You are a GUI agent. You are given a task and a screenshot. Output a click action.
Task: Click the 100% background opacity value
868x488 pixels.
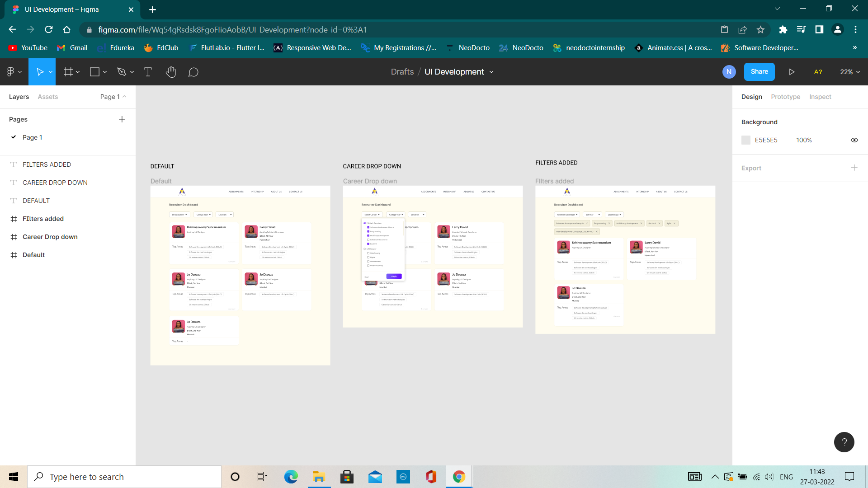tap(804, 140)
